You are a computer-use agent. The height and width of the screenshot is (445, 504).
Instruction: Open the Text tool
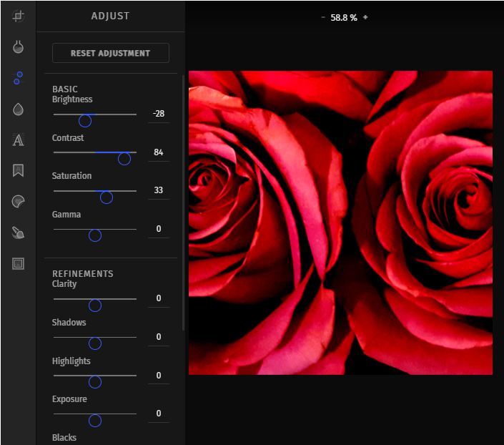point(18,140)
